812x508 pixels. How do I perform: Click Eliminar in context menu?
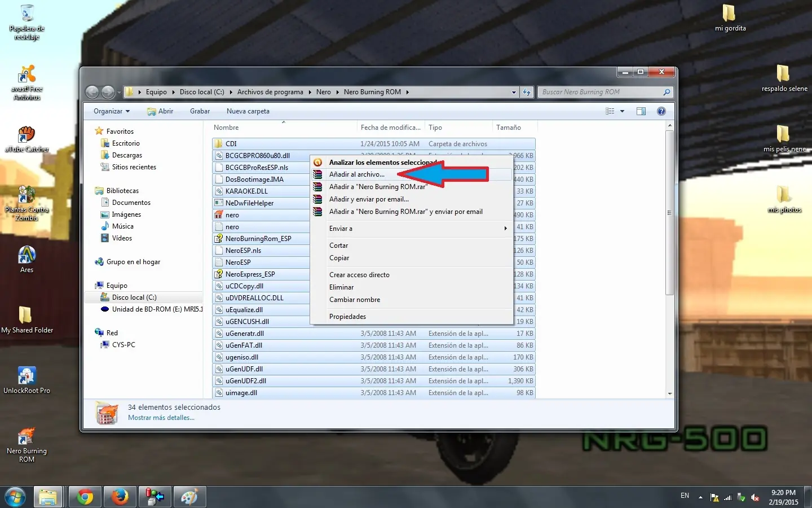point(412,287)
